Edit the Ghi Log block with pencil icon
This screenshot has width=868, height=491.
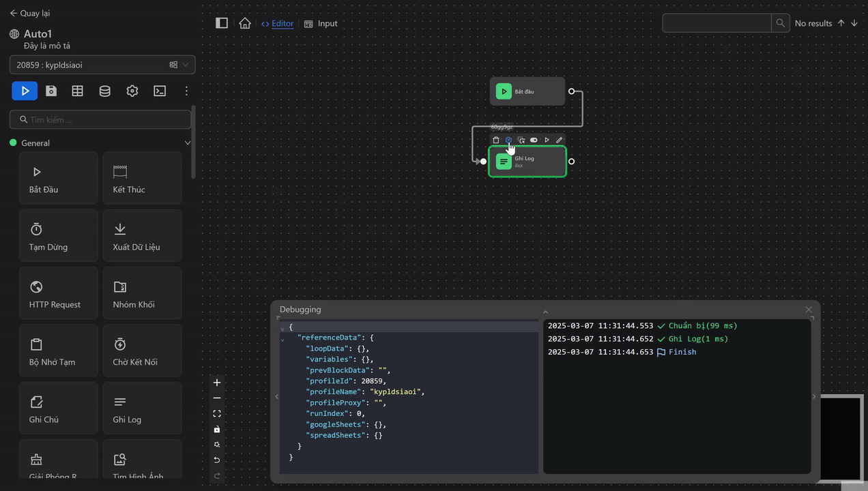(560, 140)
